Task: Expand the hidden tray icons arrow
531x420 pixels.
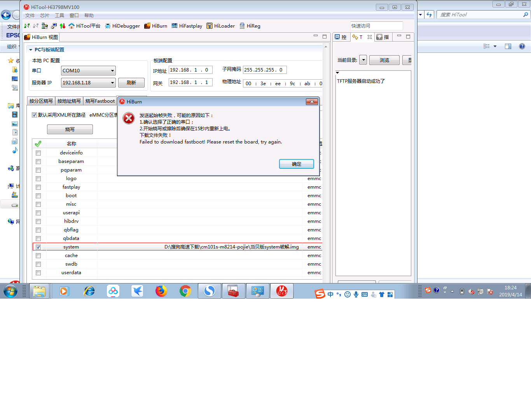Action: point(452,291)
